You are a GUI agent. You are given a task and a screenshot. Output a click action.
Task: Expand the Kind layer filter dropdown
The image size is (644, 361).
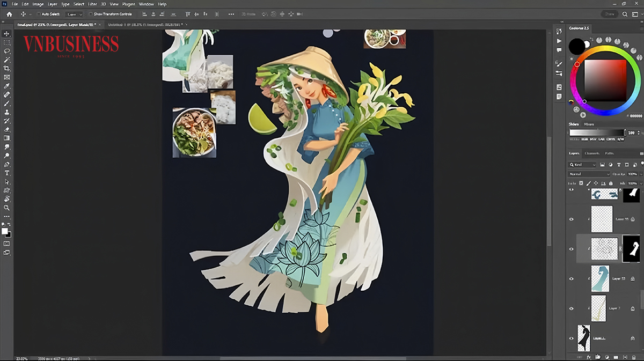click(x=582, y=164)
